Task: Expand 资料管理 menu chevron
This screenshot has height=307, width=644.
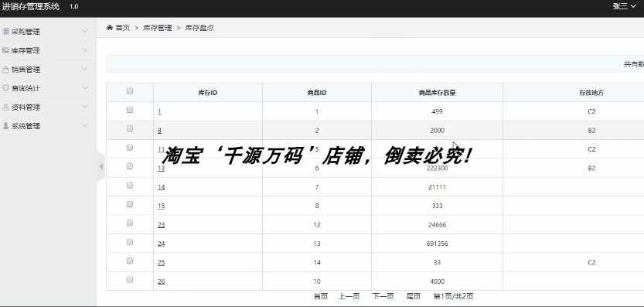Action: [x=84, y=107]
